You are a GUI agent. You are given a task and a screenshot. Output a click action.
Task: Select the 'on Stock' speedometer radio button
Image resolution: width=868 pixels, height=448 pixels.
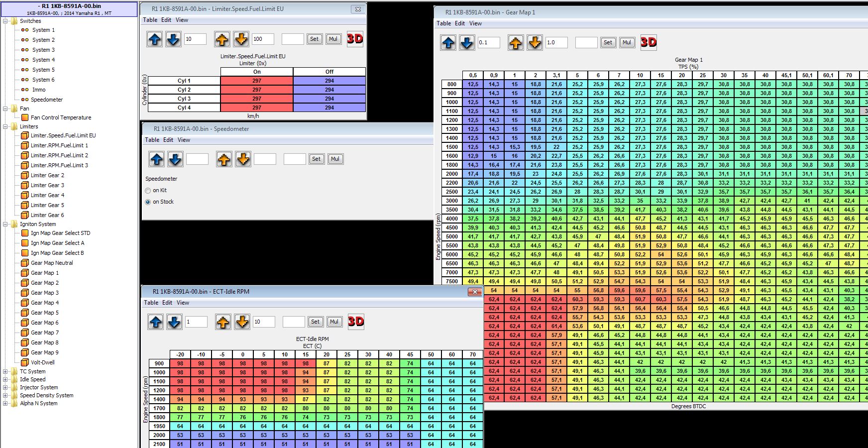148,202
